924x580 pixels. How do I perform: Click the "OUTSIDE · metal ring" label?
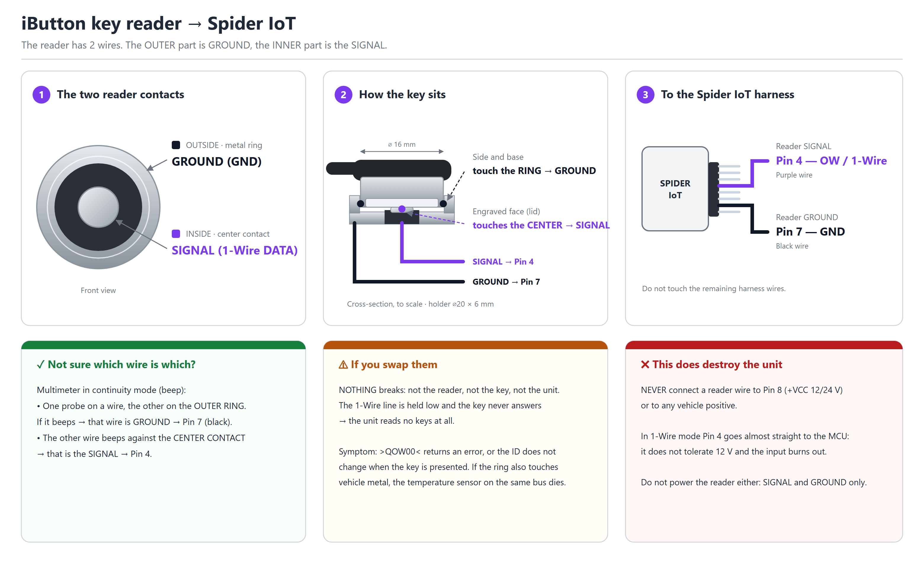pyautogui.click(x=224, y=145)
